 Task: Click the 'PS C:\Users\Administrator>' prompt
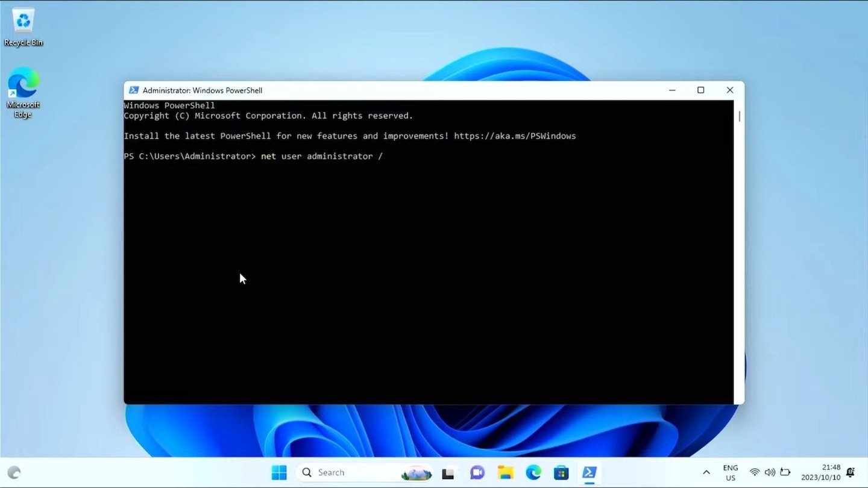pos(190,156)
